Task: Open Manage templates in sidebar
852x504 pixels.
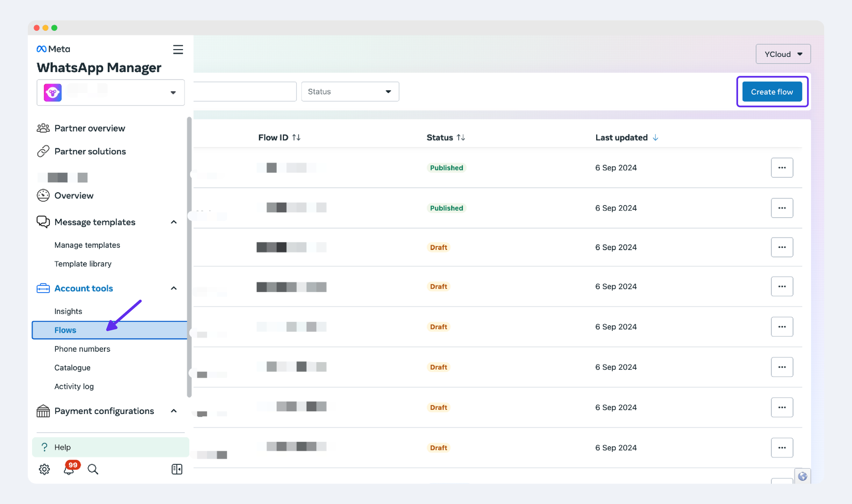Action: click(87, 245)
